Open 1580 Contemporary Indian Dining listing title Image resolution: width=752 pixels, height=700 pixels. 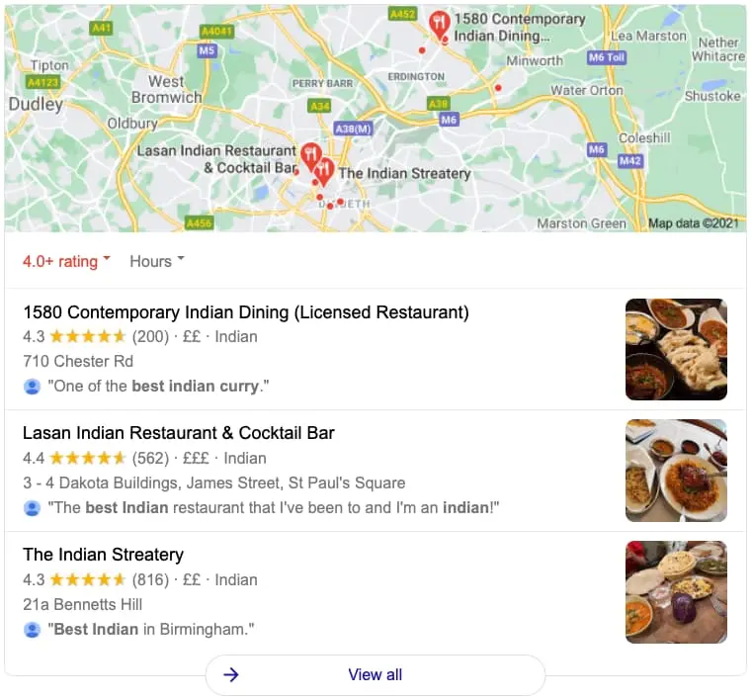coord(245,312)
